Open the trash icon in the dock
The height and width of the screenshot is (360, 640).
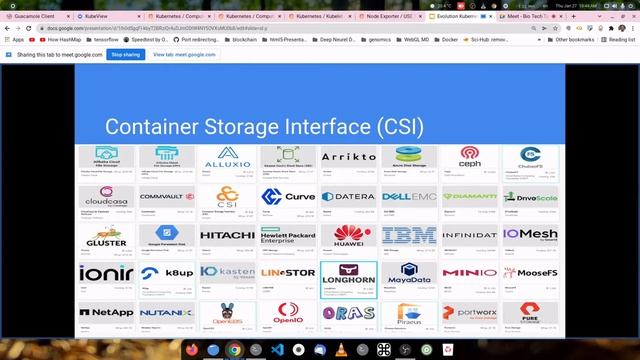pyautogui.click(x=448, y=350)
